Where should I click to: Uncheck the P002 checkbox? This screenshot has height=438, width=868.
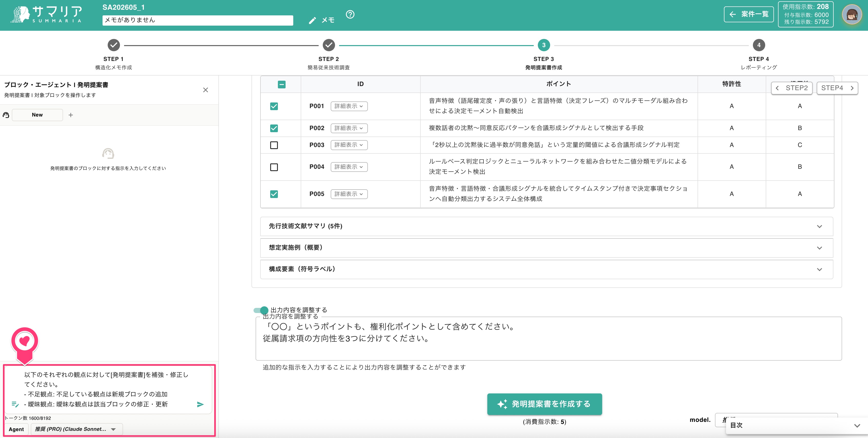274,128
